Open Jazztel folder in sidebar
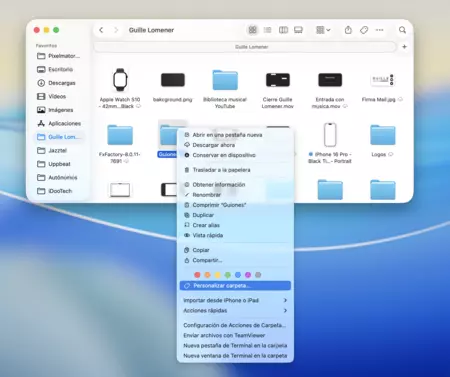This screenshot has height=377, width=450. point(59,150)
